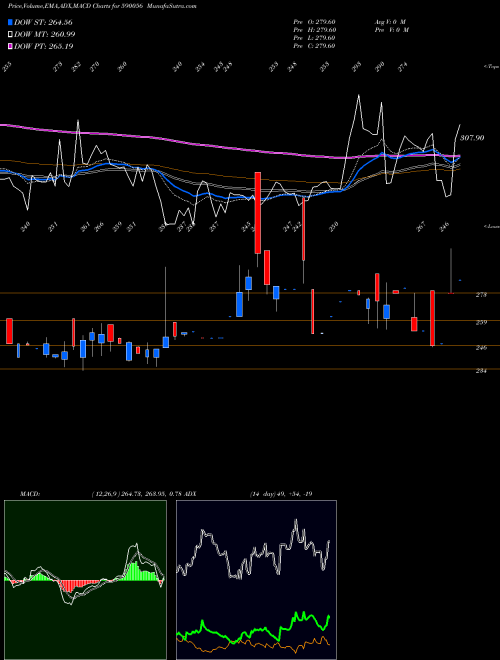Click the '<-Lows' row label

click(x=492, y=226)
